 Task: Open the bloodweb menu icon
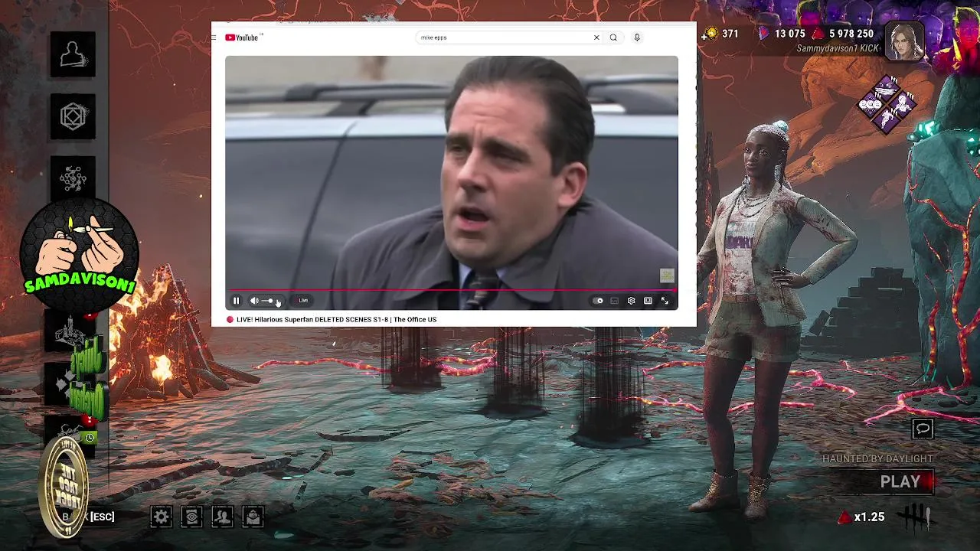73,178
